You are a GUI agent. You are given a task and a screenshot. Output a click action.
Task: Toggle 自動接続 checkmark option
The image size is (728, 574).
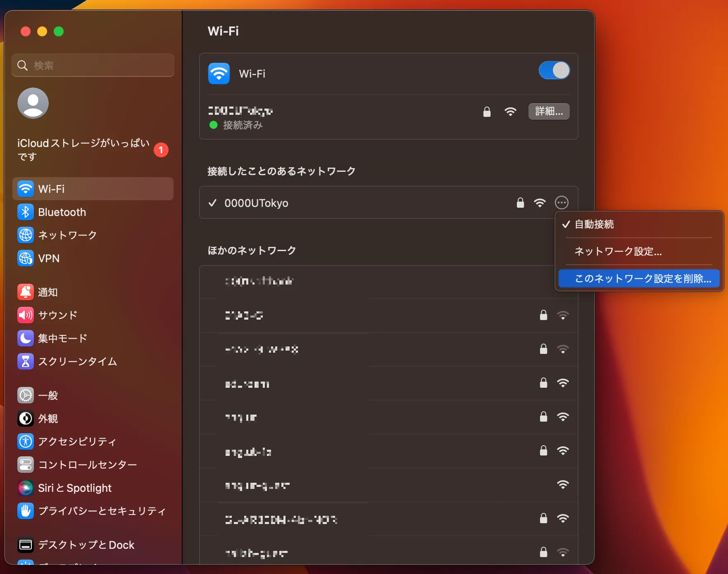click(594, 224)
